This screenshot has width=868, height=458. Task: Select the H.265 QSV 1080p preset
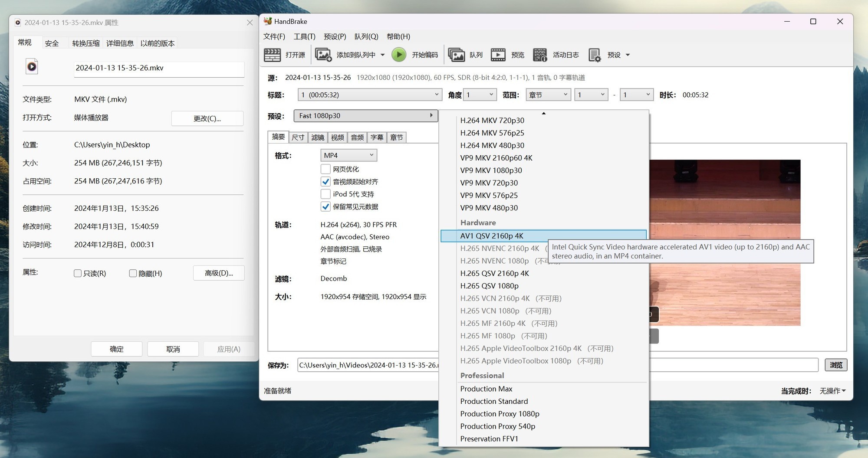tap(489, 286)
